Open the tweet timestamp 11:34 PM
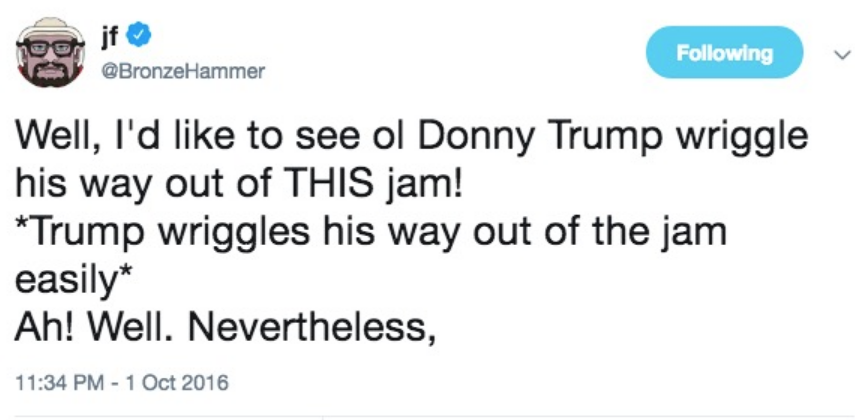This screenshot has height=420, width=855. point(58,382)
